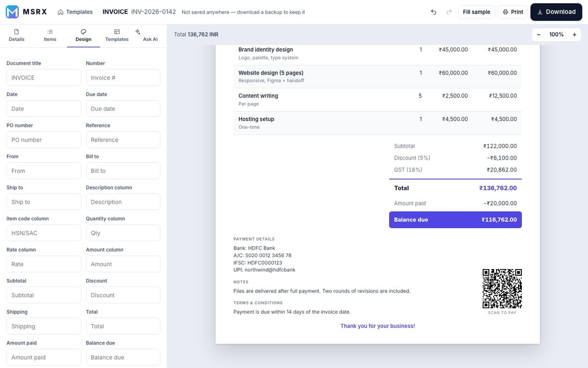Focus the Subtotal label field
The width and height of the screenshot is (588, 368).
[x=44, y=295]
